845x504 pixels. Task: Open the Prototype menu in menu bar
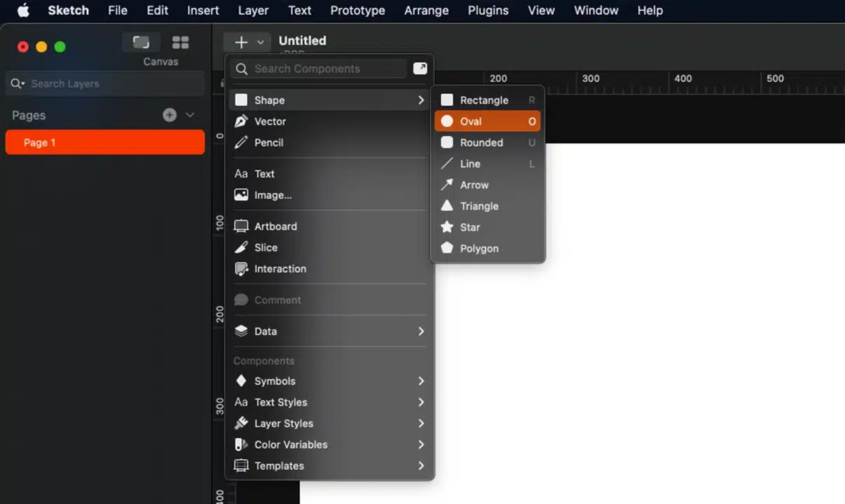(x=357, y=10)
